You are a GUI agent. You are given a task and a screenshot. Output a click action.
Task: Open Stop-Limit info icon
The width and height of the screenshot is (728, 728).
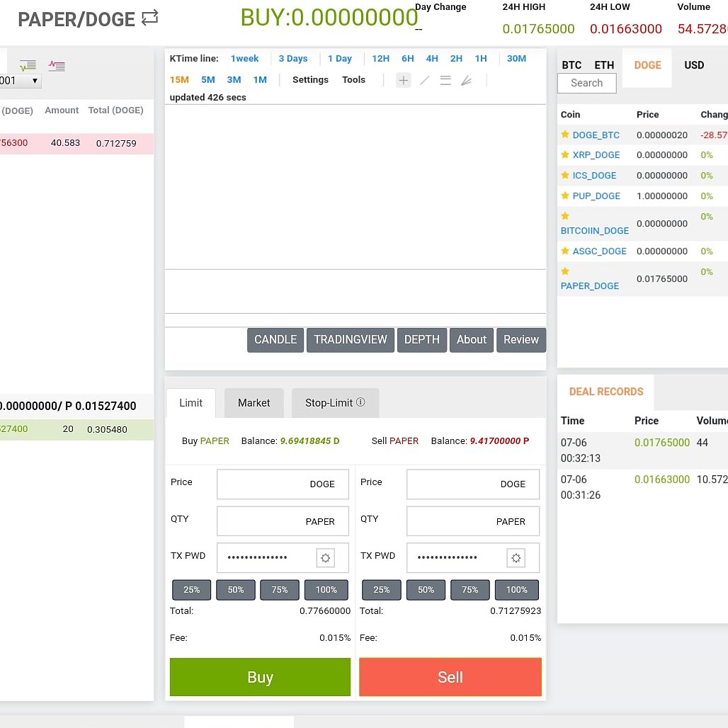[360, 402]
